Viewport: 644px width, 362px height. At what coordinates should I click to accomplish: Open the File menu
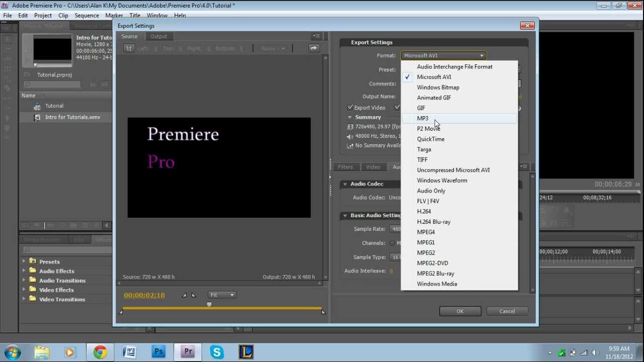point(8,16)
